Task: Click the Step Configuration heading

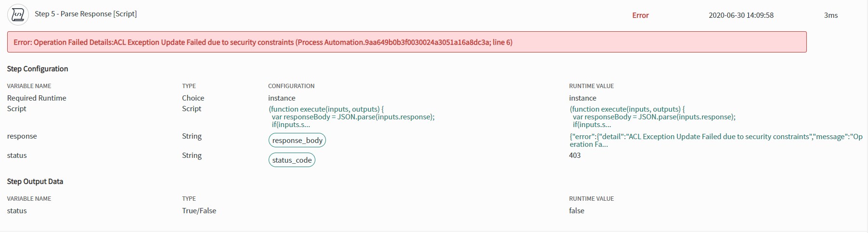Action: click(x=38, y=69)
